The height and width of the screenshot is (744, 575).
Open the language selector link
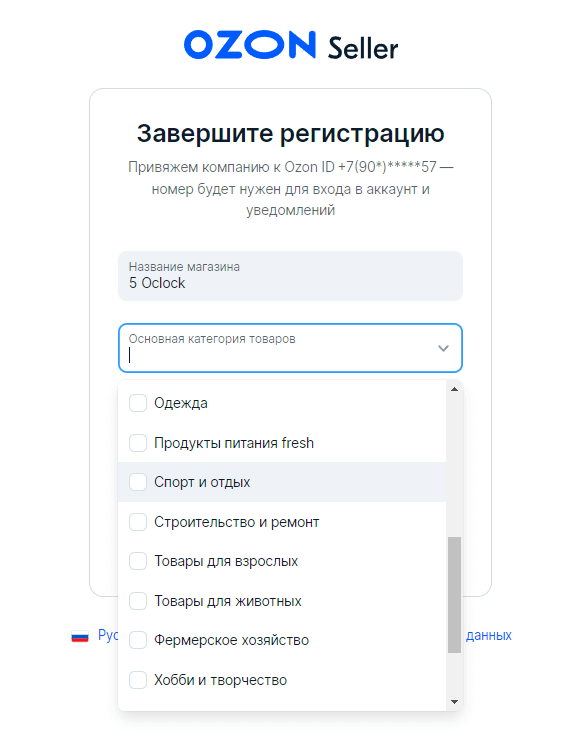(x=108, y=636)
